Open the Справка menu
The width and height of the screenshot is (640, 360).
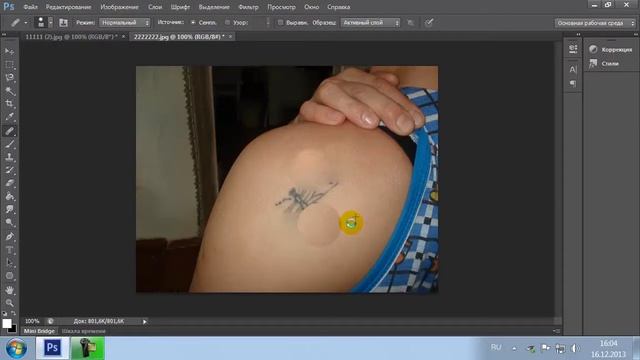(338, 7)
